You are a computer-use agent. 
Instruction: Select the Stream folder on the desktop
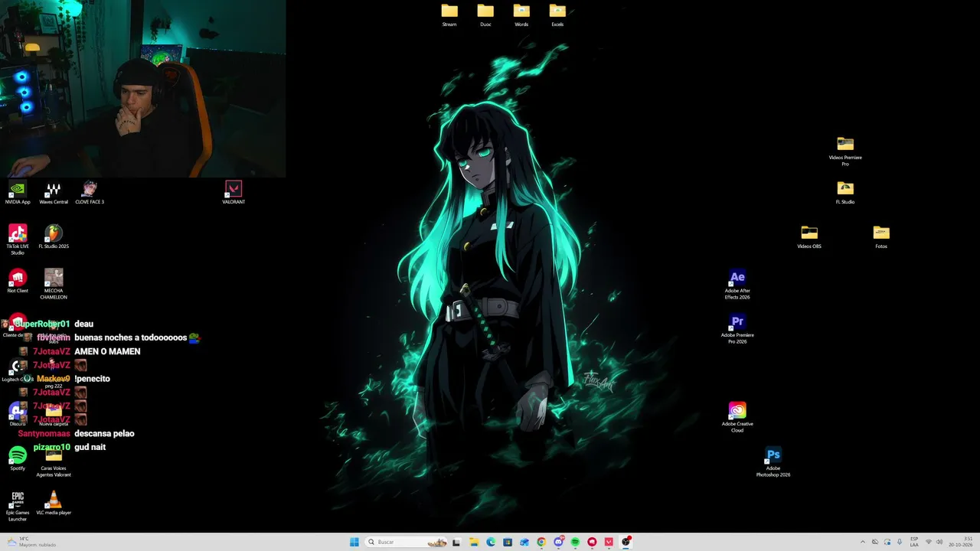point(449,15)
